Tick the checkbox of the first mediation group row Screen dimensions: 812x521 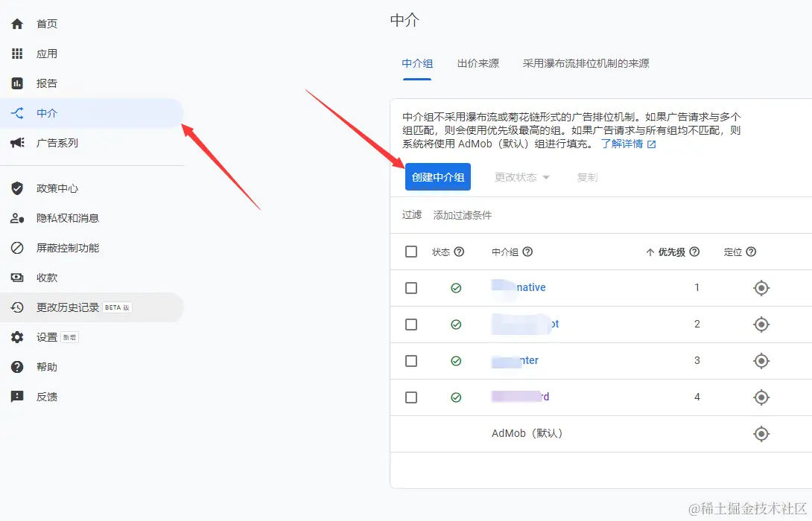coord(410,288)
